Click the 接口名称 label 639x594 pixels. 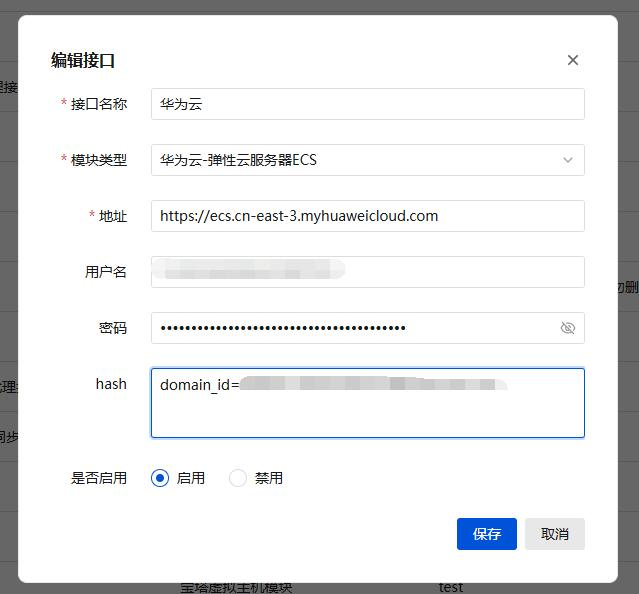point(99,104)
